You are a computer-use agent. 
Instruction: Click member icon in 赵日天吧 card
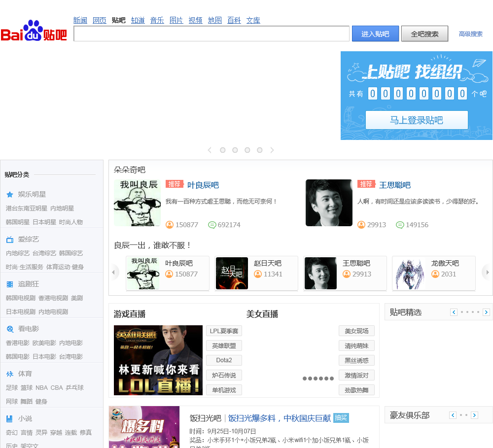(258, 274)
